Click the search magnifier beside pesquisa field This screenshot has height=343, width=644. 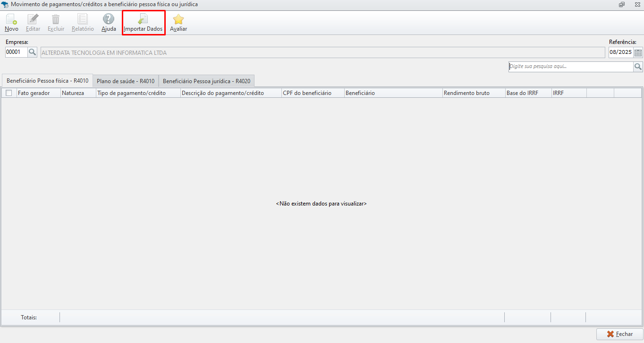(638, 67)
